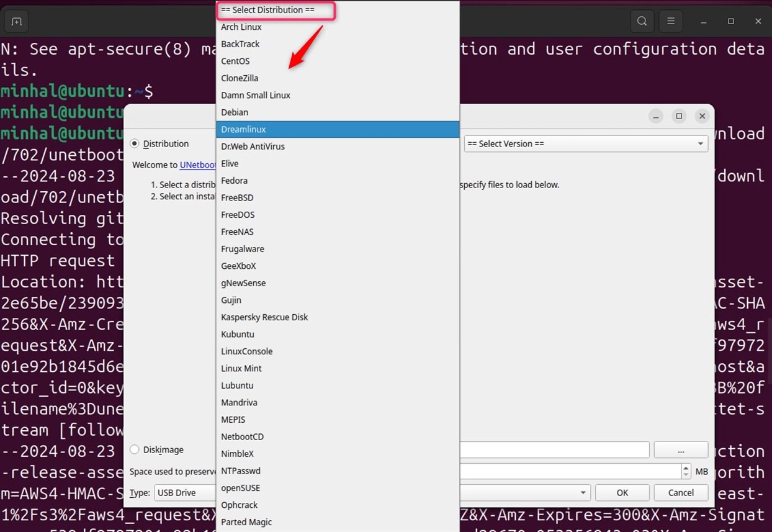
Task: Select Kubuntu distribution
Action: tap(338, 334)
